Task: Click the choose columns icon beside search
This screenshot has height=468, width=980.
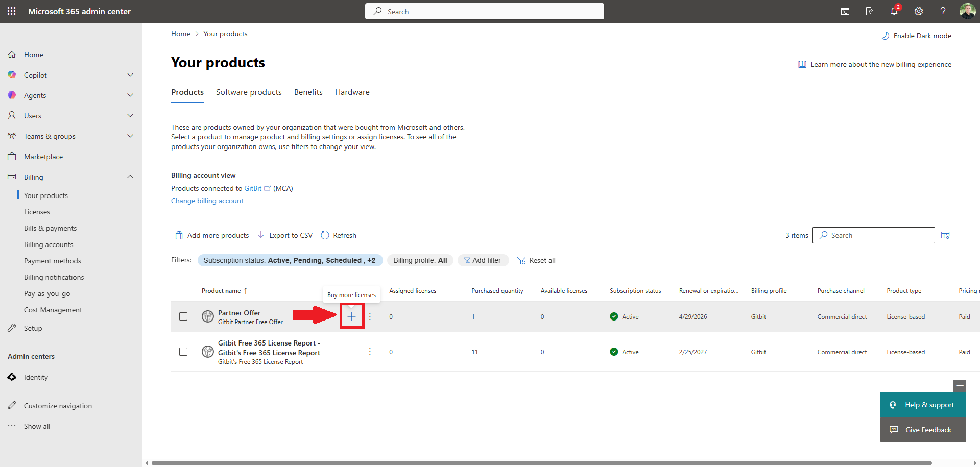Action: click(x=945, y=235)
